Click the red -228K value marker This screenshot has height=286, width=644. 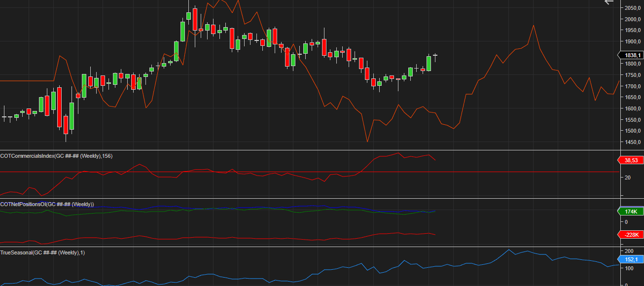pos(631,234)
